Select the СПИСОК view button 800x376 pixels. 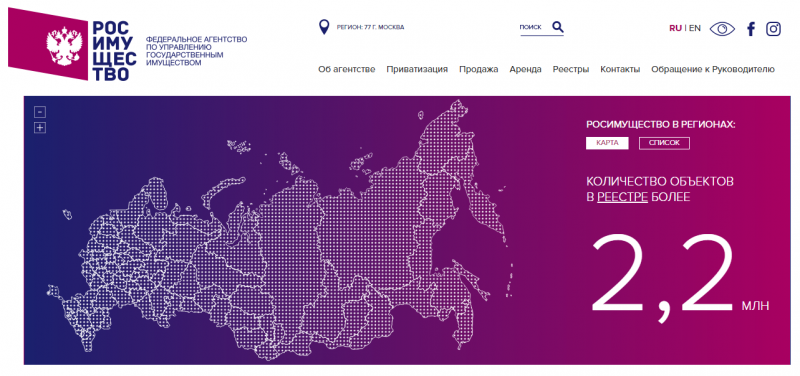[664, 143]
